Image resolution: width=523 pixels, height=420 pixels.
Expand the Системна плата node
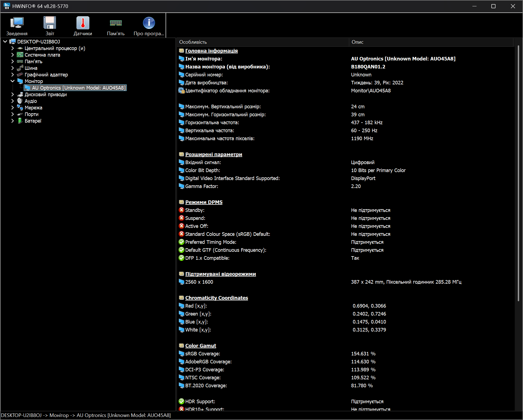(x=12, y=55)
